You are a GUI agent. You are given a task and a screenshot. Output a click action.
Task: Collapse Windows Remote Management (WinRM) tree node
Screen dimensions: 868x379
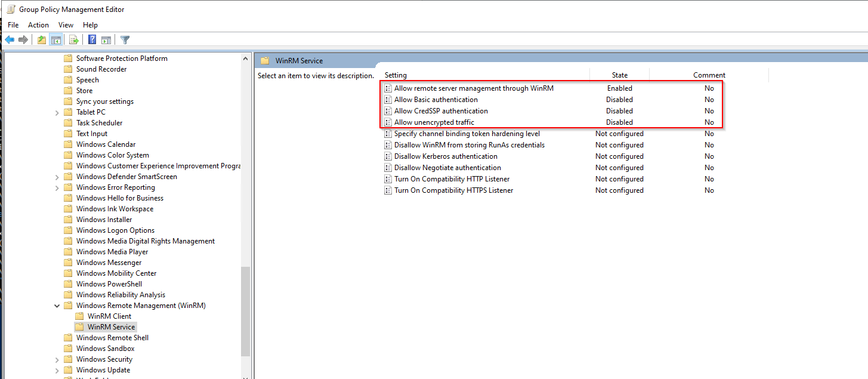tap(57, 306)
